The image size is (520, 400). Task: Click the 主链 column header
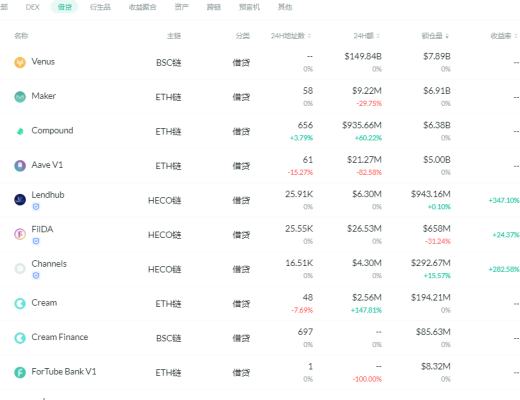pyautogui.click(x=174, y=36)
